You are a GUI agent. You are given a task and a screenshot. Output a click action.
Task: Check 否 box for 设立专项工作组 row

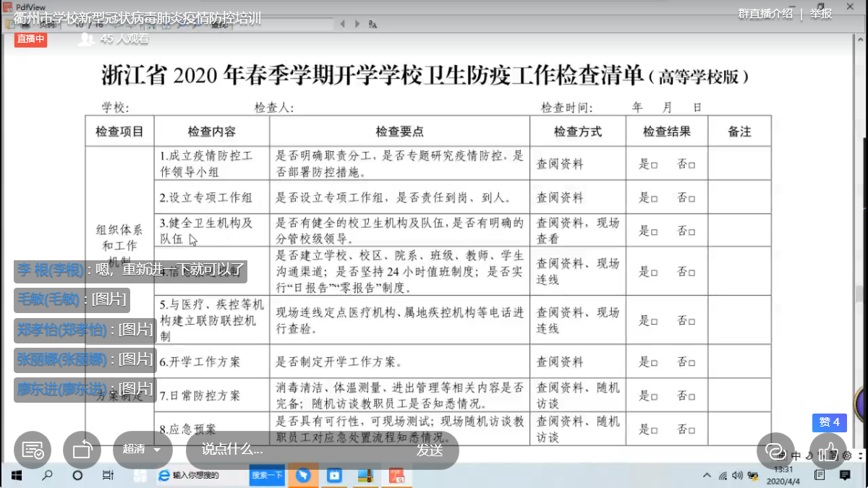pyautogui.click(x=692, y=198)
